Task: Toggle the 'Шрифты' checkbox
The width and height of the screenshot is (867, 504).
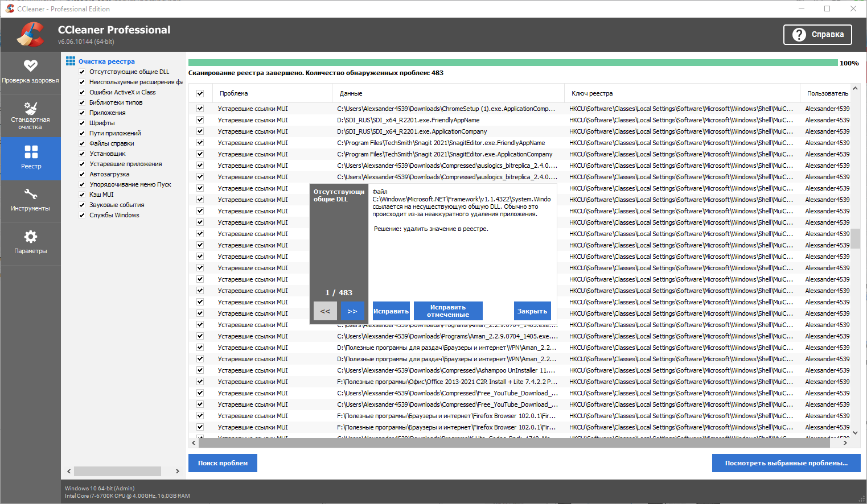Action: 82,123
